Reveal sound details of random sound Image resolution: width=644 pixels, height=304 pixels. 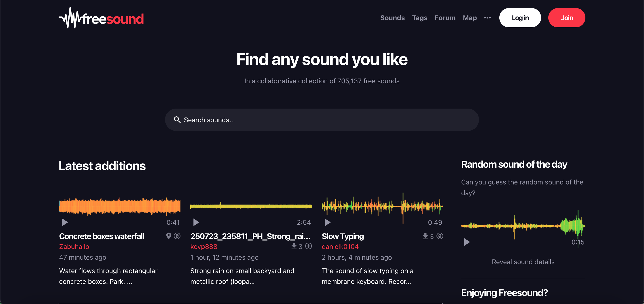point(523,262)
